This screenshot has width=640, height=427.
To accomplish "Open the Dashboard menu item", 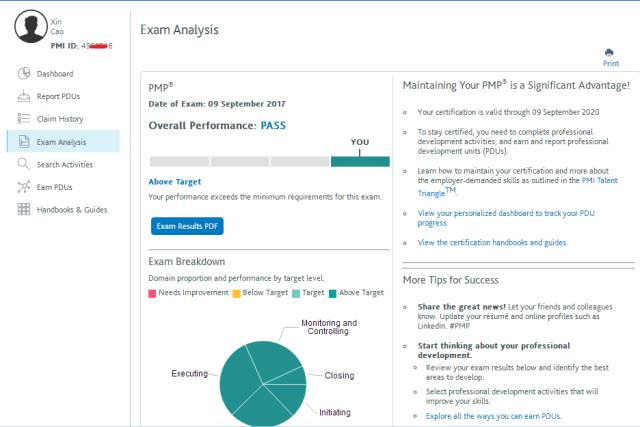I will pos(55,74).
